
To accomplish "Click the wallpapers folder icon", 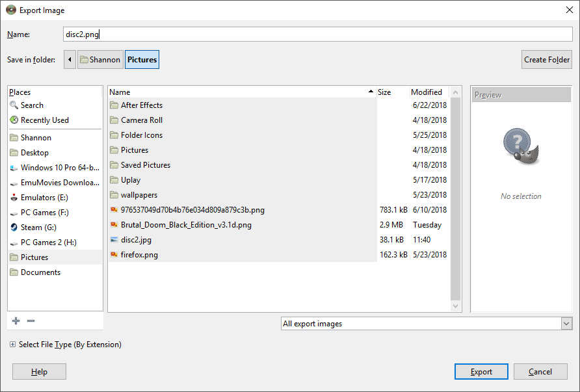I will tap(114, 195).
